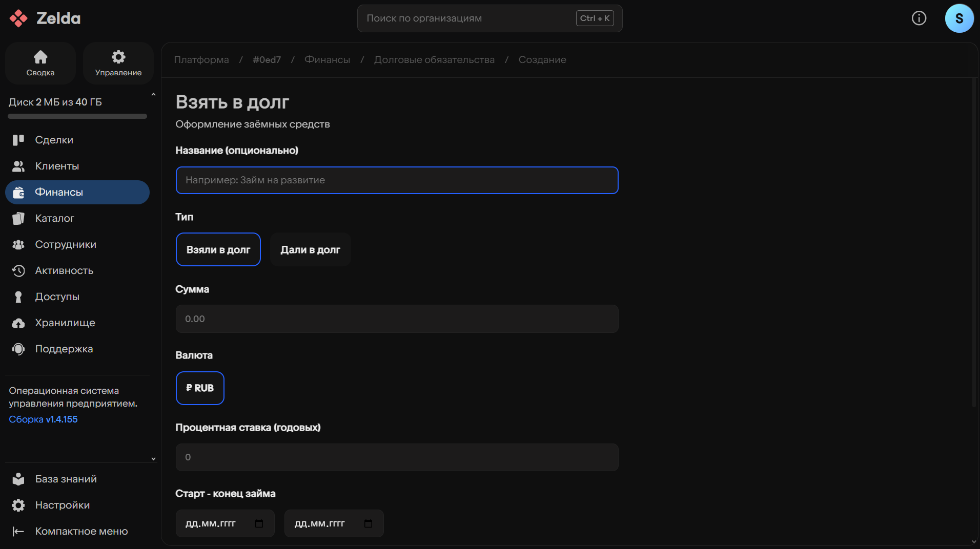Viewport: 980px width, 549px height.
Task: Open the info icon in header
Action: (918, 18)
